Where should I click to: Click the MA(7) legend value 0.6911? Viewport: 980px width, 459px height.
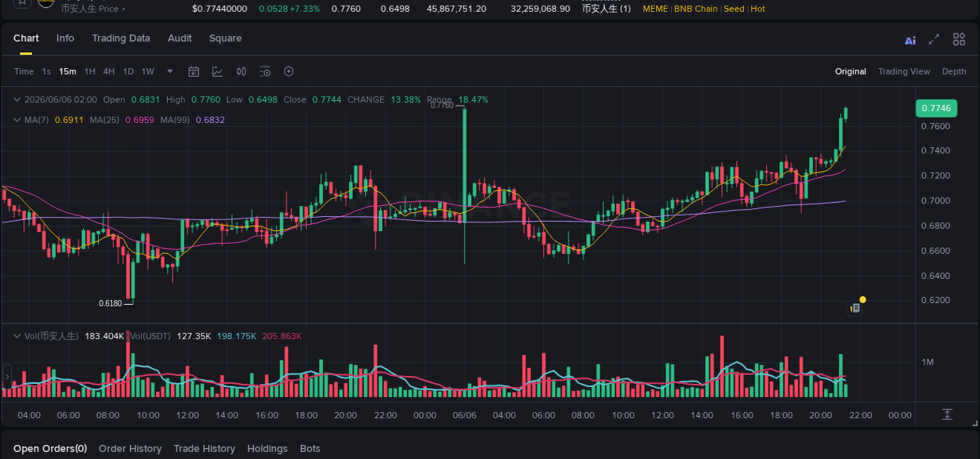click(68, 120)
